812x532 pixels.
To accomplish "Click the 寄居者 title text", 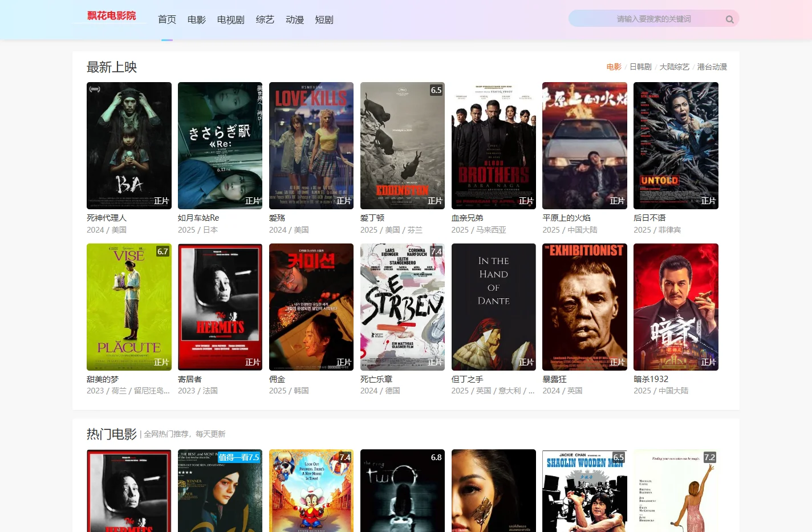I will pyautogui.click(x=190, y=379).
